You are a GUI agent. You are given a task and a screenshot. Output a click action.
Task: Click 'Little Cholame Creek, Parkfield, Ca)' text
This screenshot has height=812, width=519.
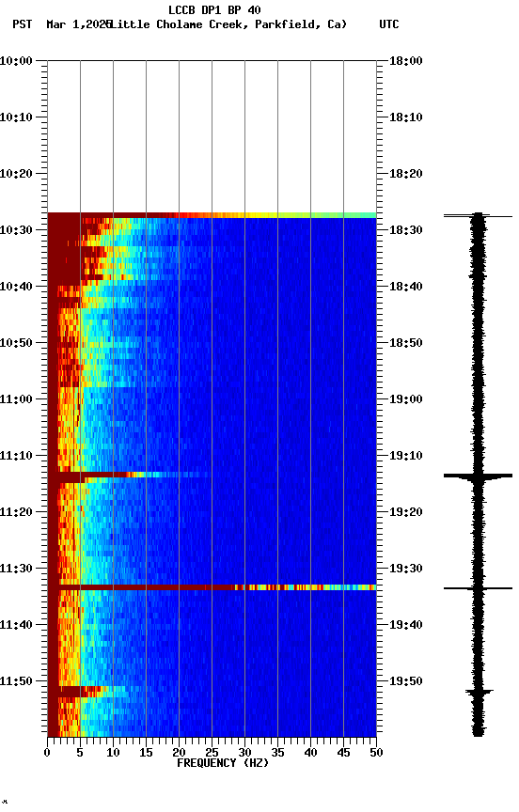click(x=228, y=24)
